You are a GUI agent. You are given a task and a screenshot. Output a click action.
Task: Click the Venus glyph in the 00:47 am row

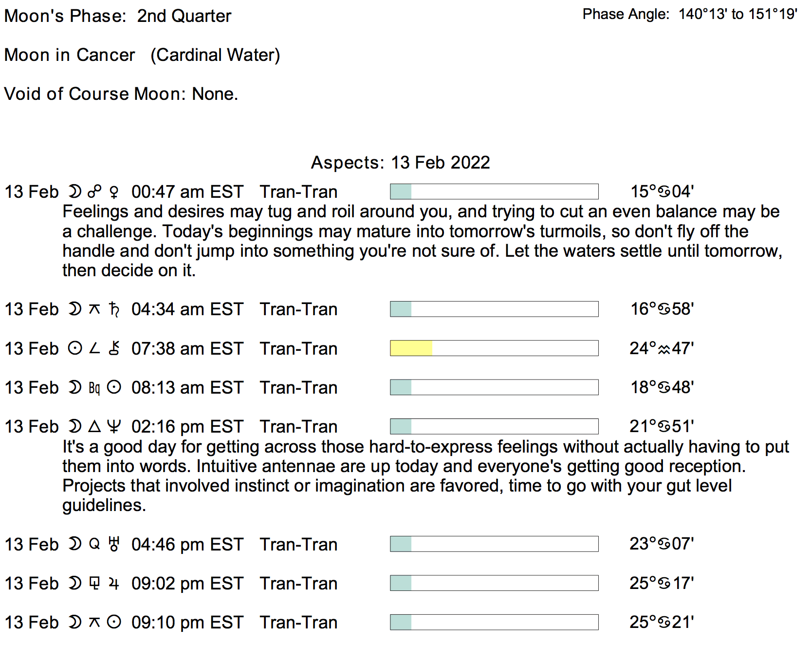click(114, 192)
